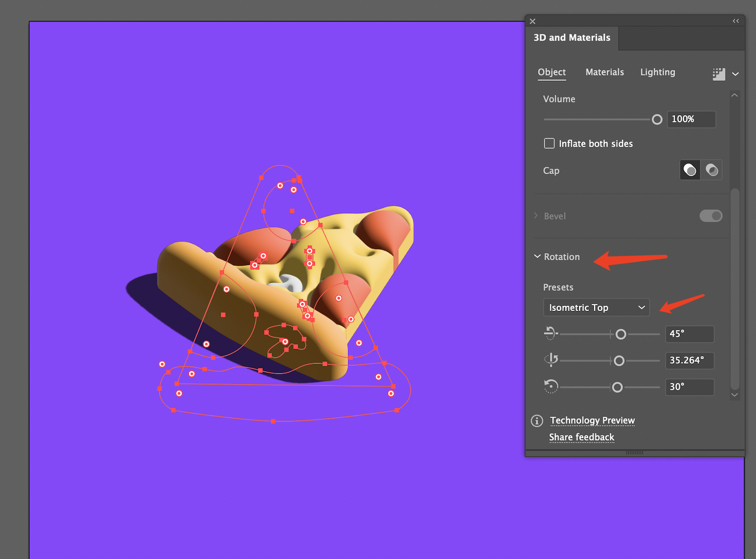
Task: Open the Isometric Top presets dropdown
Action: tap(596, 307)
